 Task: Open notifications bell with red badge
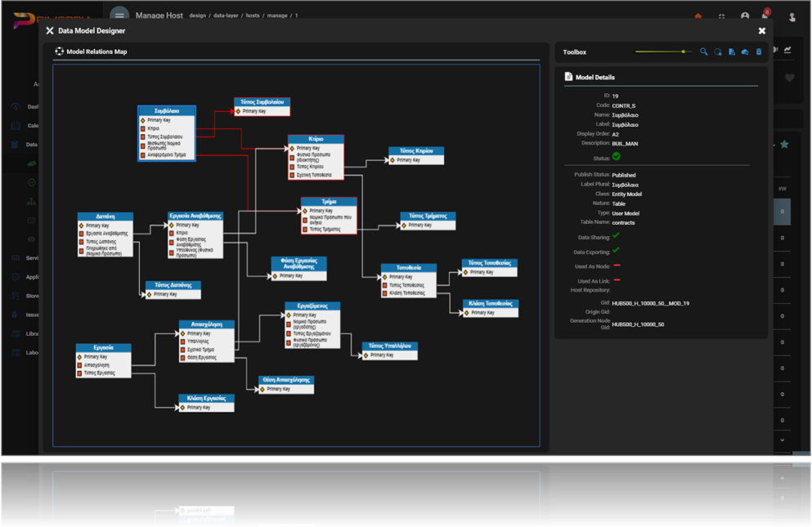[x=765, y=16]
